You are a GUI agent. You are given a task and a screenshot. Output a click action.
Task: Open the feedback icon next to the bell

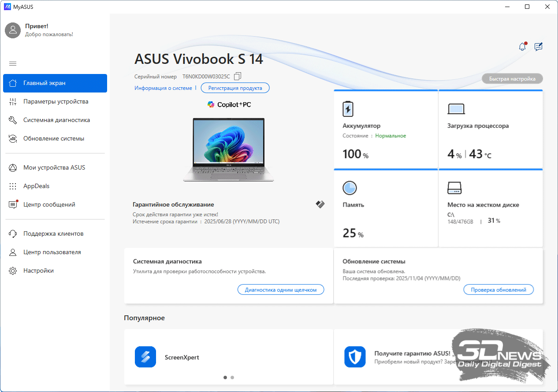coord(538,47)
